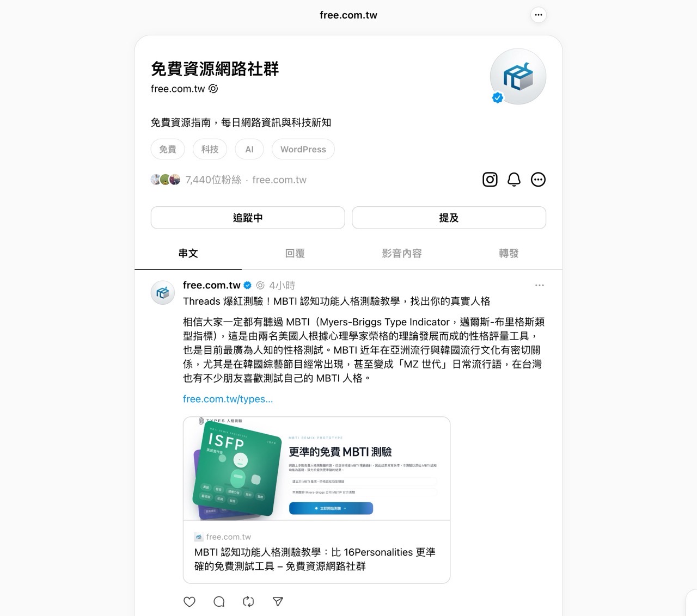View the 7,440位粉絲 followers list
The width and height of the screenshot is (697, 616).
point(212,180)
